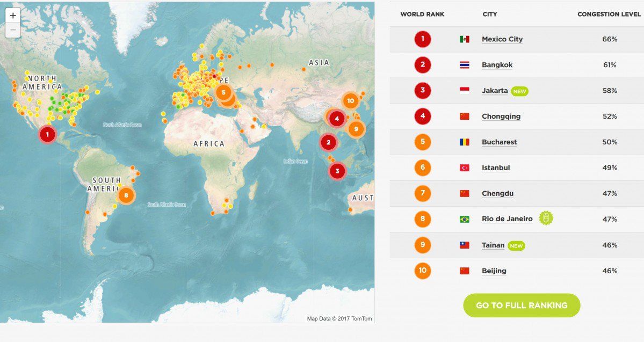Open the Bangkok city link
The width and height of the screenshot is (644, 342).
[497, 65]
